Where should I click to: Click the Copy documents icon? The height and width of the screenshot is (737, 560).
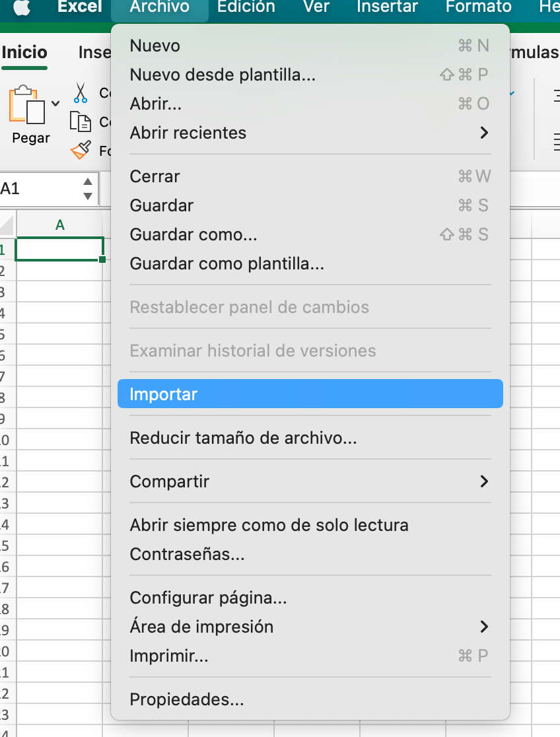click(81, 122)
